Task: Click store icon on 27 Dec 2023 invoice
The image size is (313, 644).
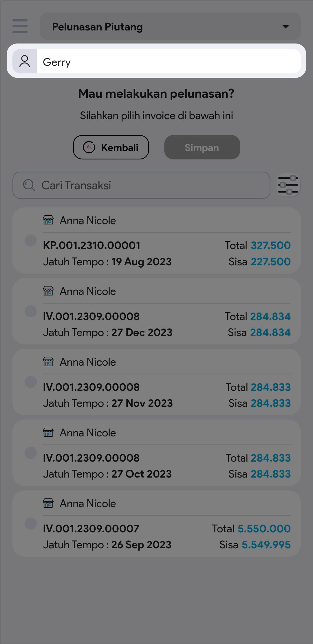Action: pyautogui.click(x=48, y=291)
